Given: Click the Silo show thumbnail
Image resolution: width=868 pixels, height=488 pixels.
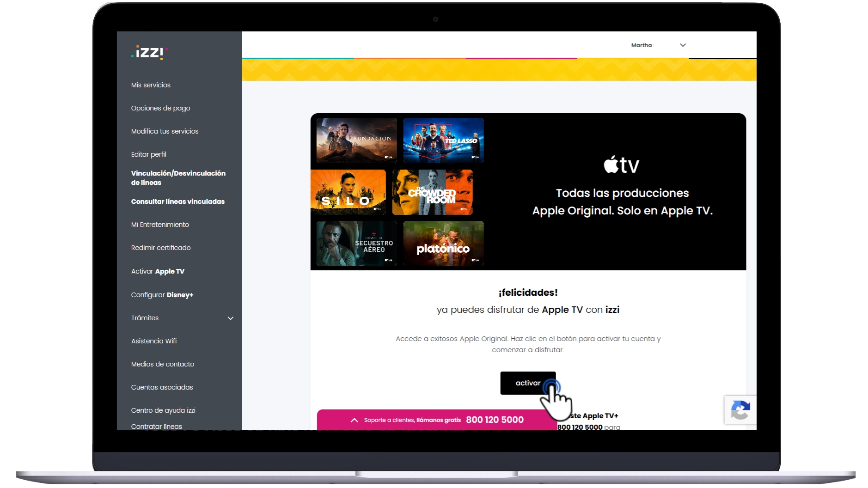Looking at the screenshot, I should point(348,192).
